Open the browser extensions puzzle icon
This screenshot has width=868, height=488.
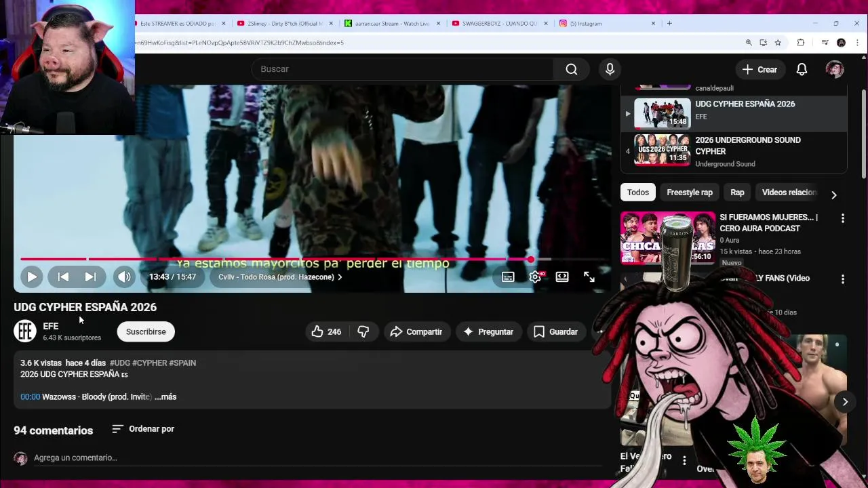click(801, 43)
